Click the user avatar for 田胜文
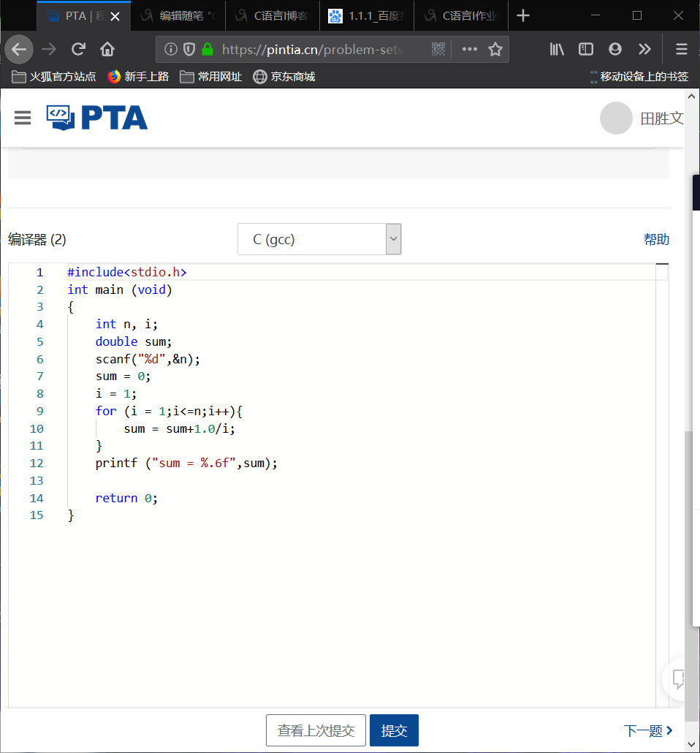 pos(615,118)
